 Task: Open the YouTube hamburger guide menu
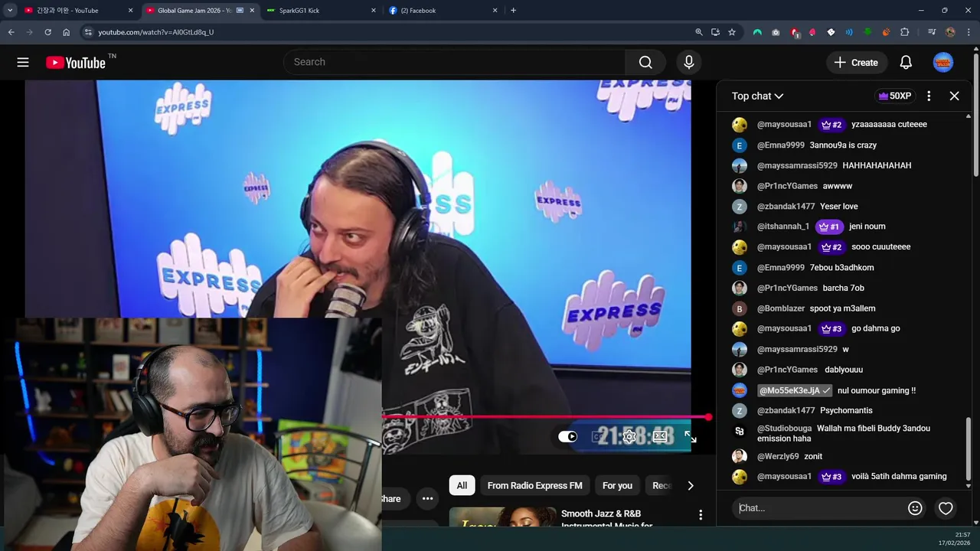[23, 63]
